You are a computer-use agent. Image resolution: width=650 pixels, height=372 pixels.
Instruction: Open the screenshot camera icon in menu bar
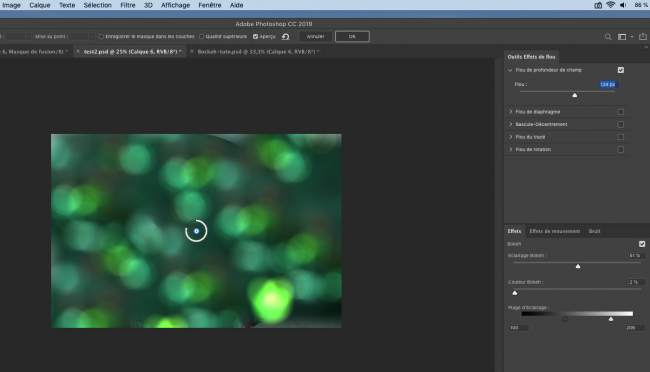point(598,5)
